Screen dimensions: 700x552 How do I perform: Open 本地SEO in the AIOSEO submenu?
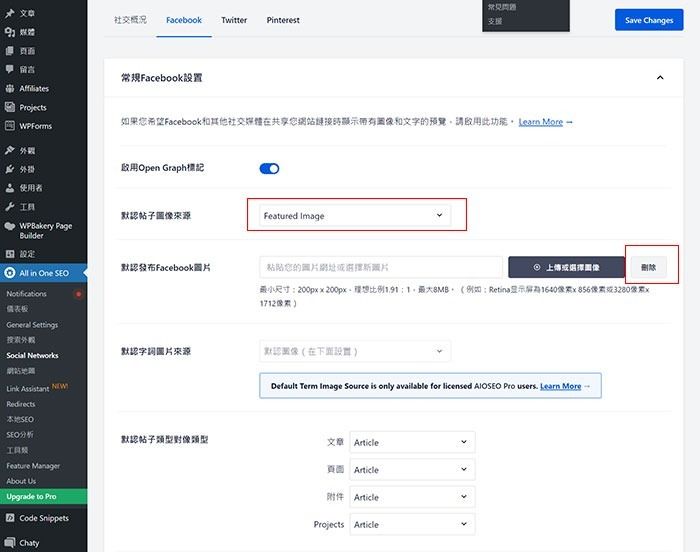(20, 419)
